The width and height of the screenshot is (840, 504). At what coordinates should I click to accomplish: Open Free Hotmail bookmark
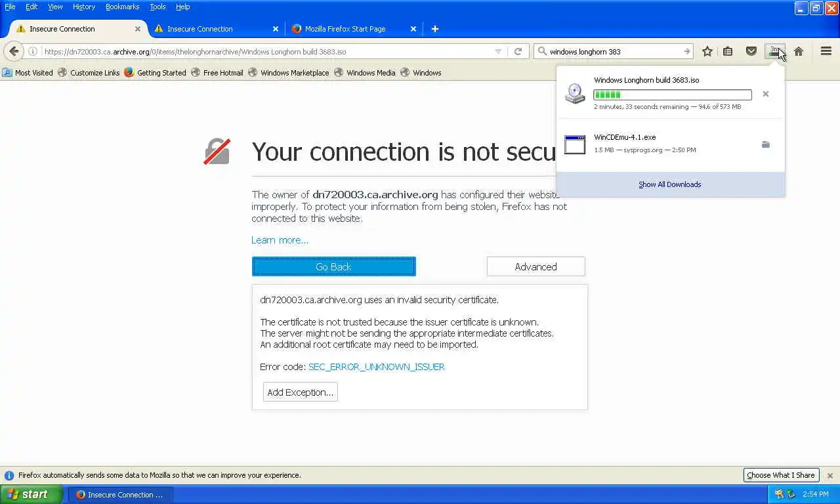click(217, 73)
